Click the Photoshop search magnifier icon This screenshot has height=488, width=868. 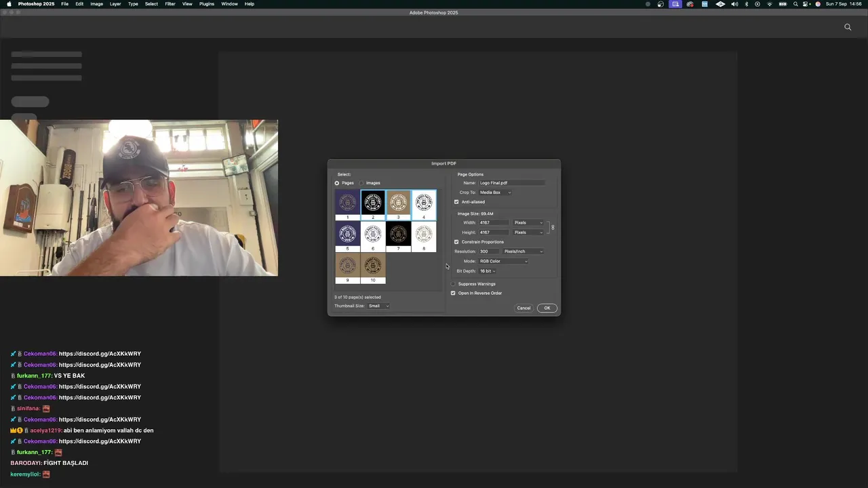coord(848,27)
